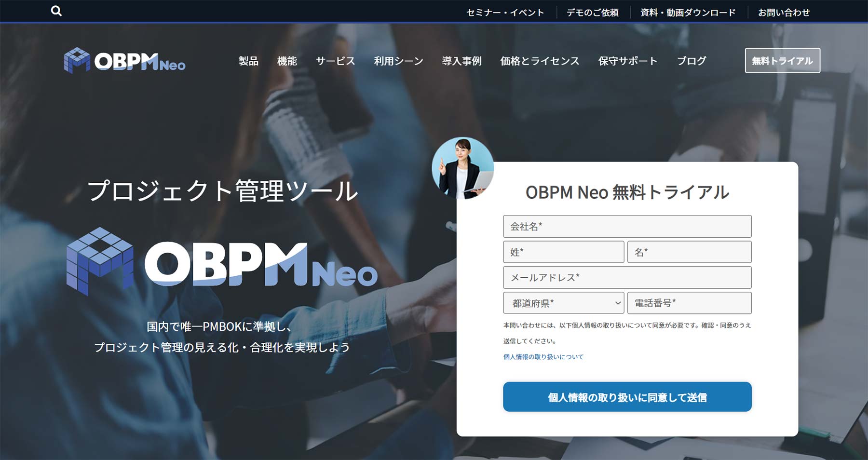Screen dimensions: 868x460
Task: Click the プロジェクト管理ツール heading text
Action: pyautogui.click(x=223, y=191)
